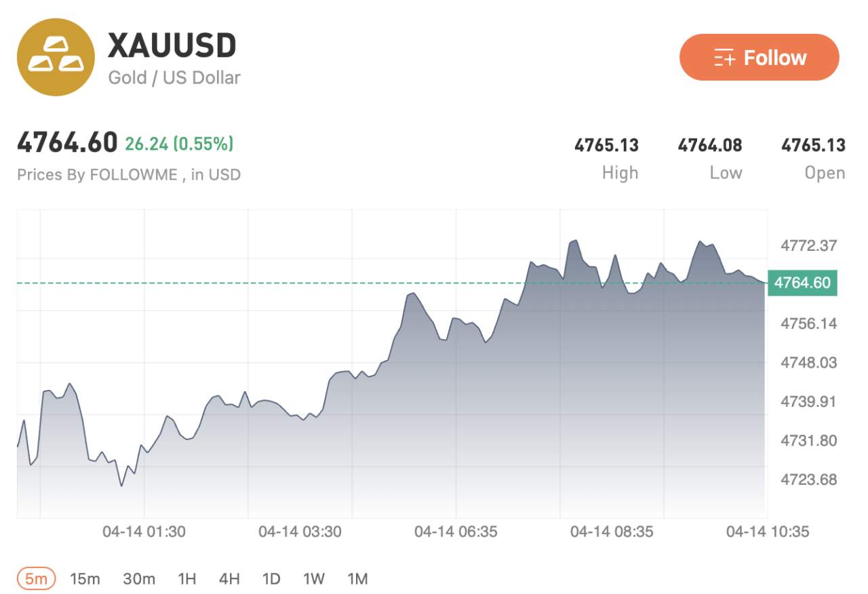Screen dimensions: 868x594
Task: Click the Gold / US Dollar subtitle
Action: [174, 78]
